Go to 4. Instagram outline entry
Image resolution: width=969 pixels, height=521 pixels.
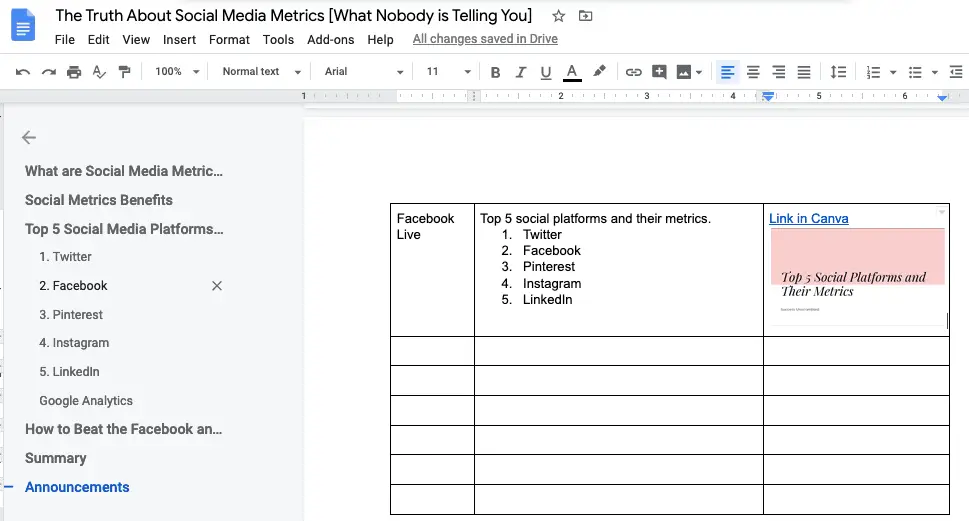(74, 343)
